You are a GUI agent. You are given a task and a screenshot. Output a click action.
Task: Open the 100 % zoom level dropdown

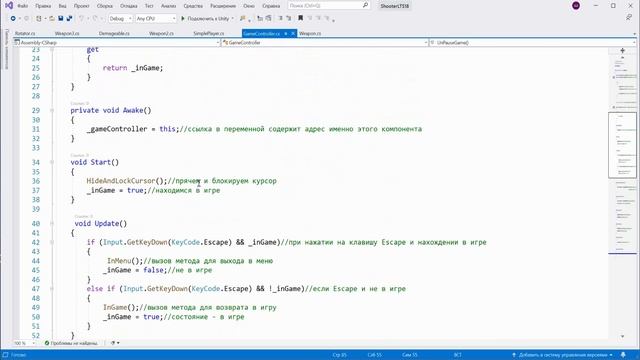[x=24, y=343]
